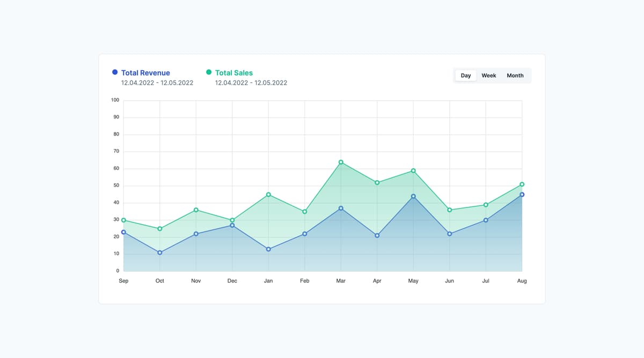The width and height of the screenshot is (644, 358).
Task: Click the Total Revenue point in Aug
Action: pyautogui.click(x=522, y=195)
